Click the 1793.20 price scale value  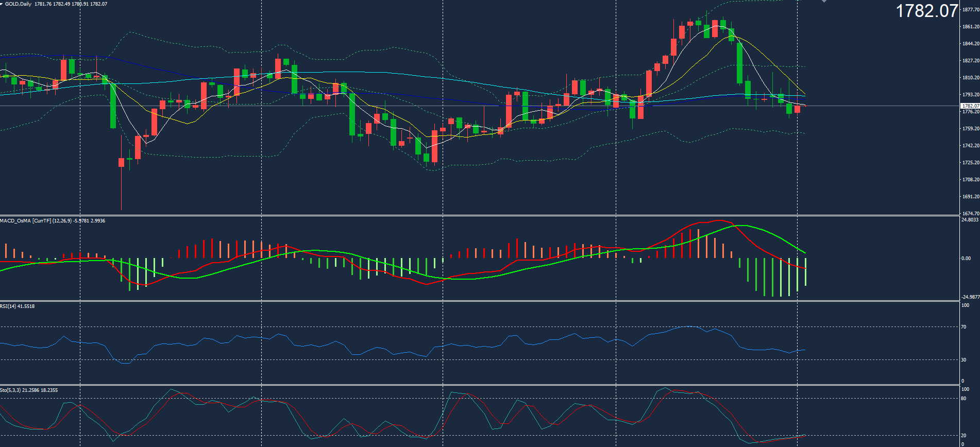click(x=971, y=94)
